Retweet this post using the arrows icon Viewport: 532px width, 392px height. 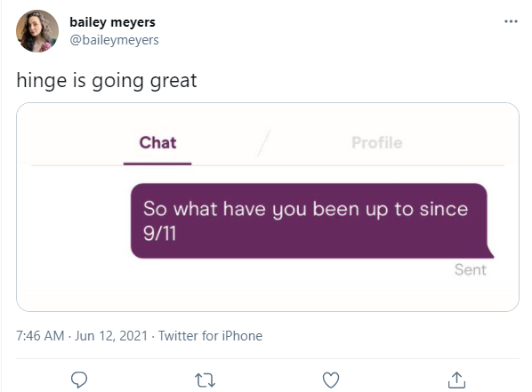[205, 380]
